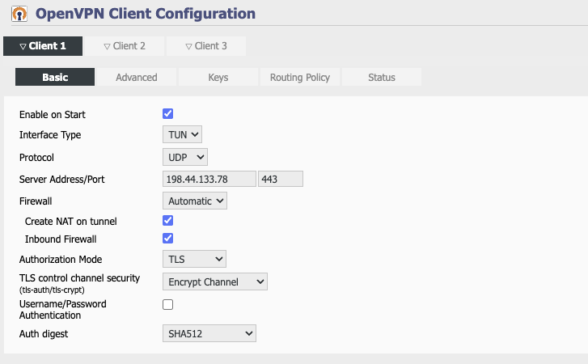588x364 pixels.
Task: Open the Basic settings tab
Action: tap(55, 77)
